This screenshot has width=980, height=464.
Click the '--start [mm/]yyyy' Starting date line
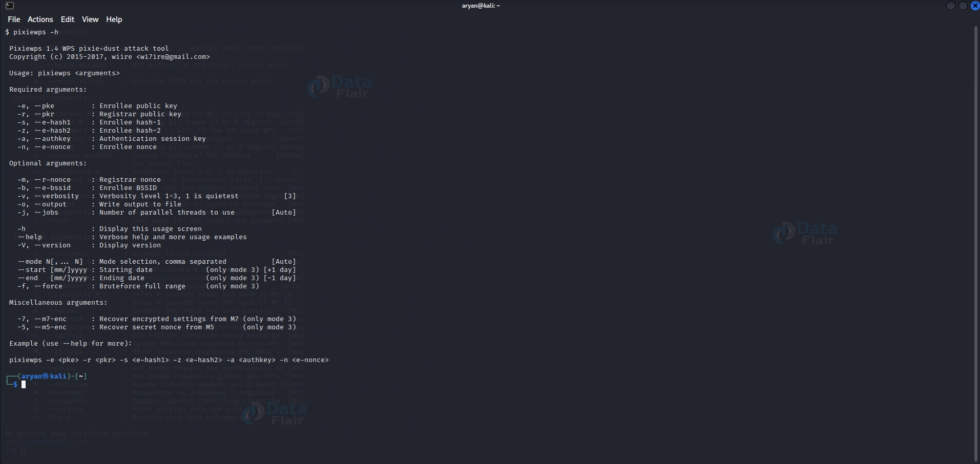click(x=157, y=270)
